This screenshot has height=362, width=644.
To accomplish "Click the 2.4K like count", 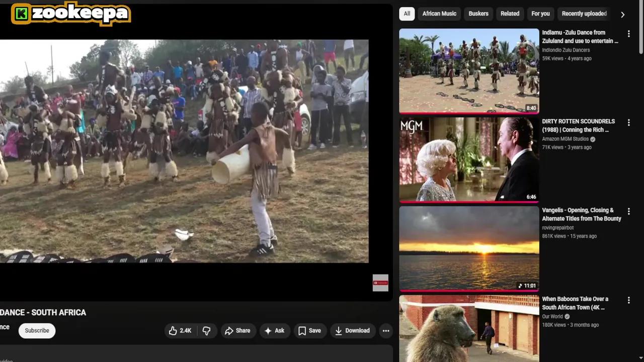I will (186, 330).
